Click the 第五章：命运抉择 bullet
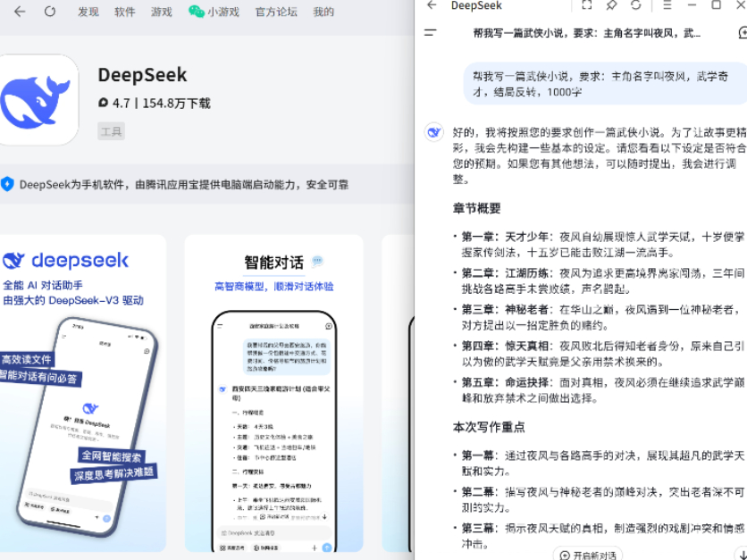747x560 pixels. pos(602,390)
